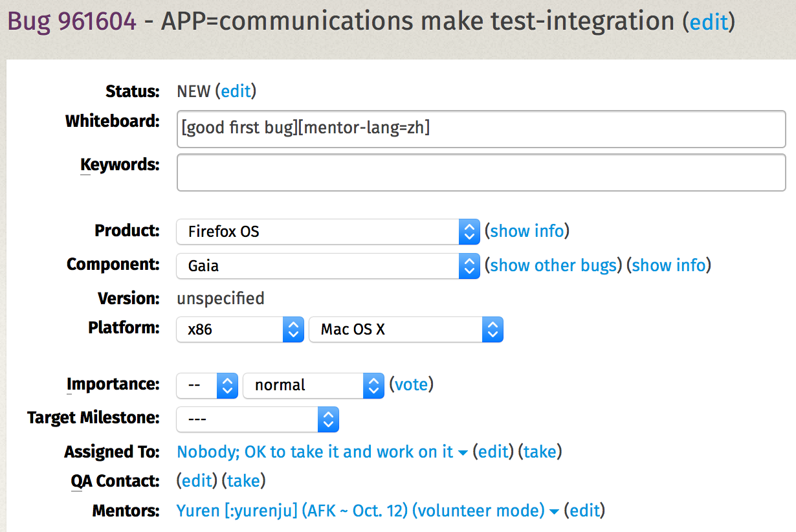Viewport: 796px width, 532px height.
Task: Open the priority dropdown showing --
Action: tap(207, 385)
